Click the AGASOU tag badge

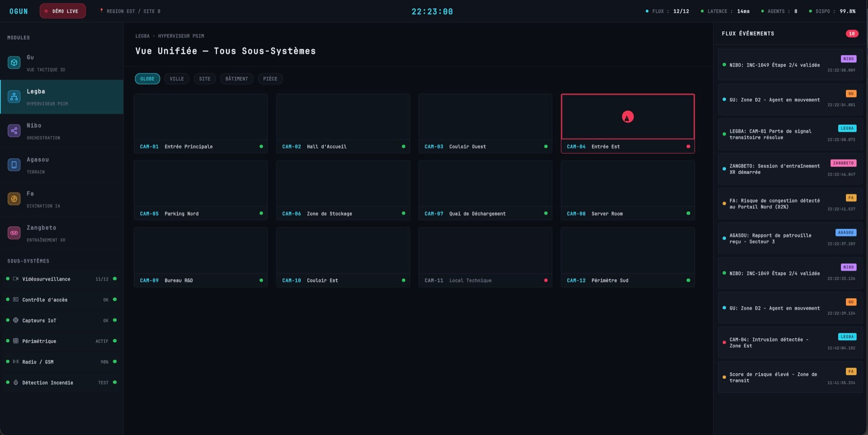click(x=846, y=233)
